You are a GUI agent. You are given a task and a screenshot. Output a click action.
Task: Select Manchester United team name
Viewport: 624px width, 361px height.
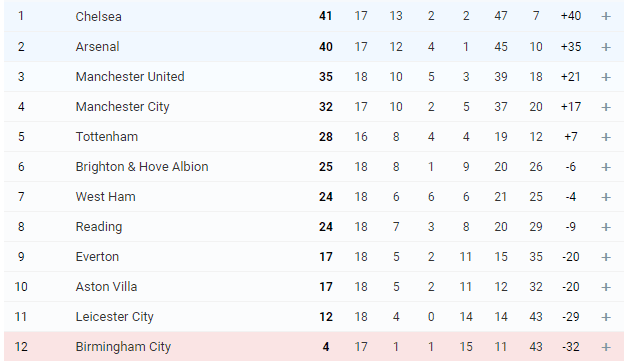point(130,76)
